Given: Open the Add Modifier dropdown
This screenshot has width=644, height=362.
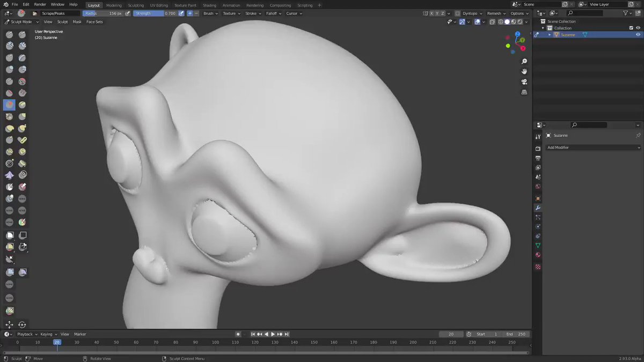Looking at the screenshot, I should (594, 147).
